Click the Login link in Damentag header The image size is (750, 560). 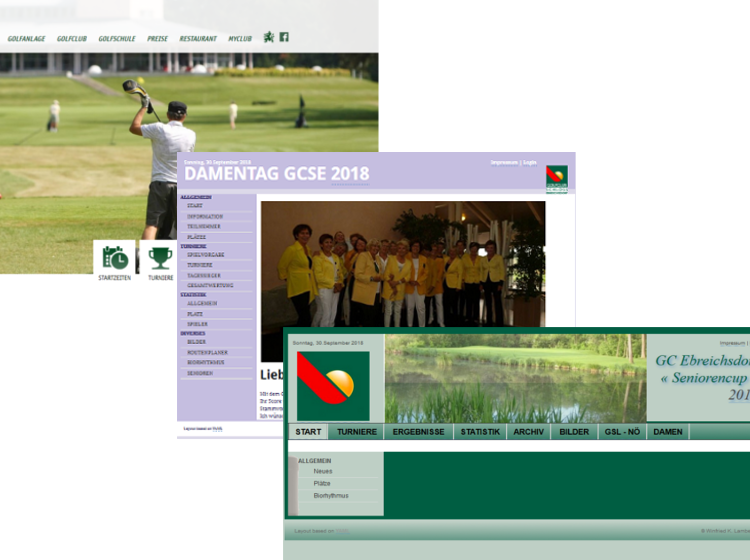pyautogui.click(x=530, y=161)
